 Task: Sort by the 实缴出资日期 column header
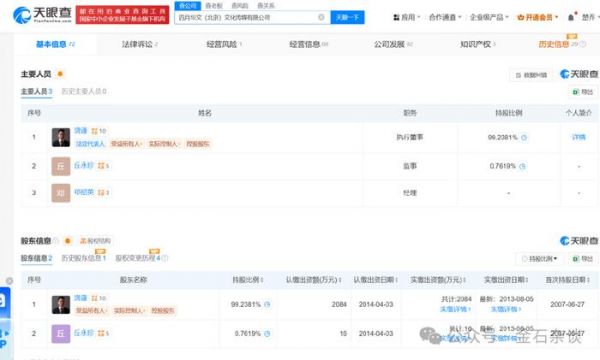[x=506, y=280]
